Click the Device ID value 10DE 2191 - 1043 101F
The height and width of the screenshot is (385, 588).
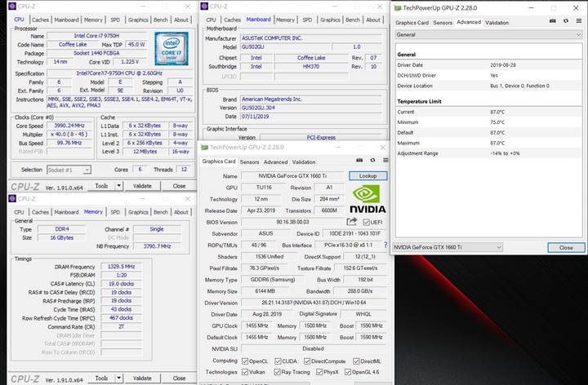click(x=354, y=233)
